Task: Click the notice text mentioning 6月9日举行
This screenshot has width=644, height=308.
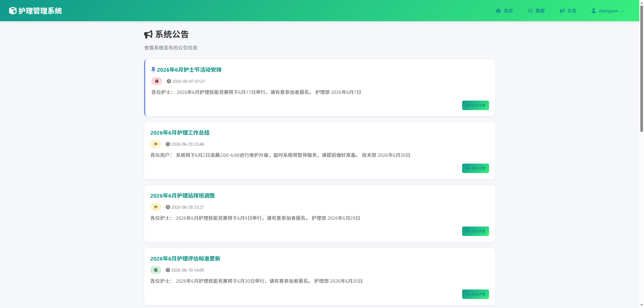Action: point(255,218)
